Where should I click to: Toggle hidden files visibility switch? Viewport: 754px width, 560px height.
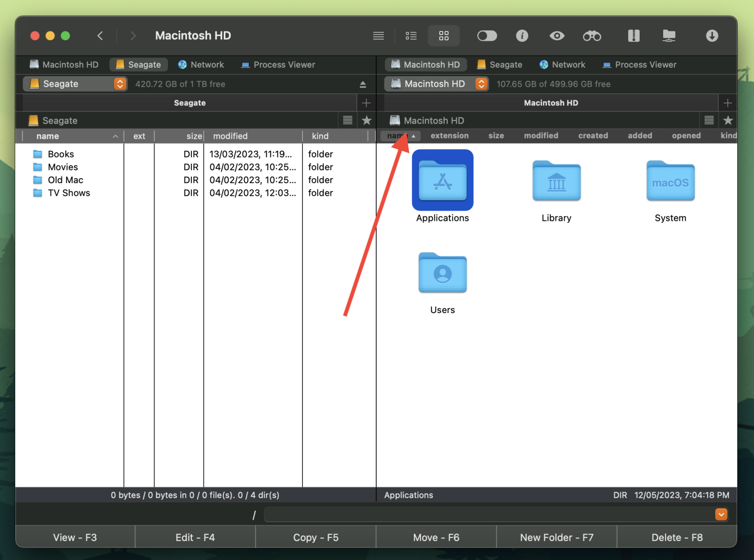pos(486,35)
